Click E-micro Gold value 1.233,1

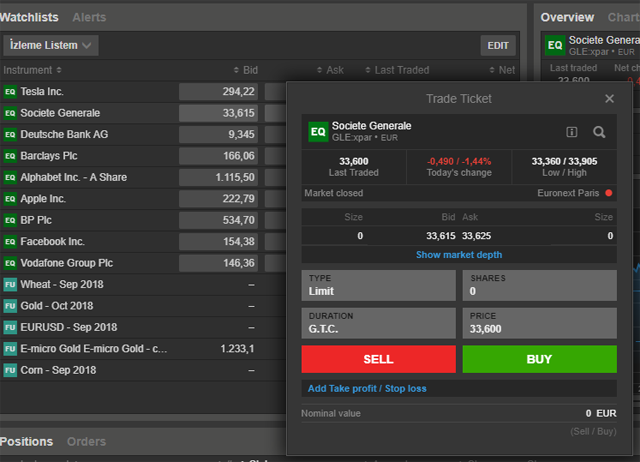(x=237, y=349)
